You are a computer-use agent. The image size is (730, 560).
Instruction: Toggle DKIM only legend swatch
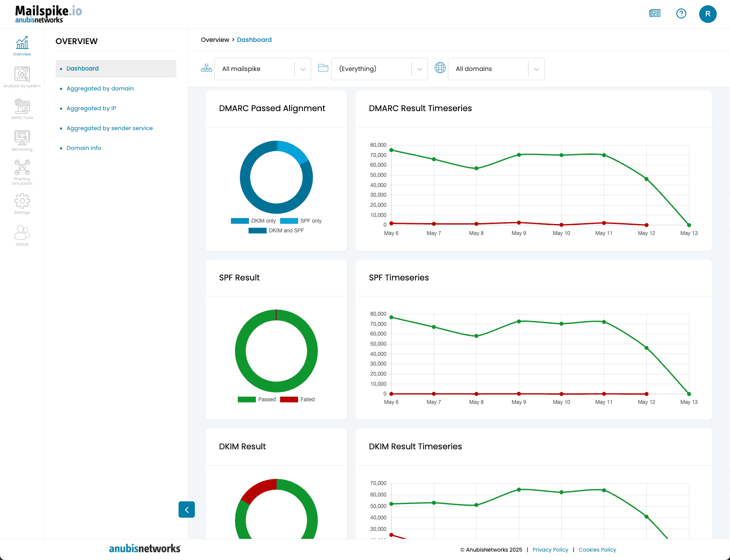(240, 221)
